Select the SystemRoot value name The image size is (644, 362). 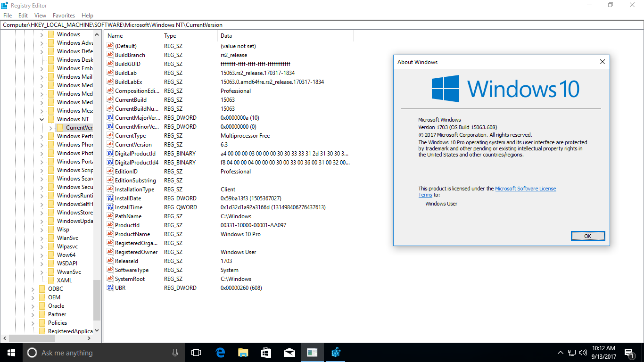tap(130, 279)
